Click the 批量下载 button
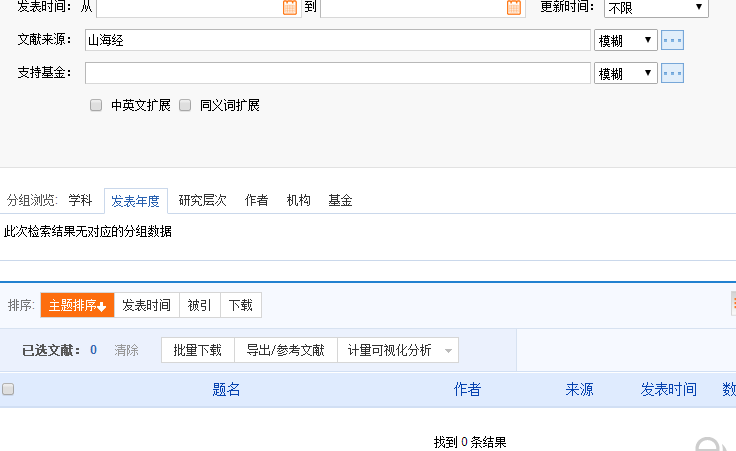The width and height of the screenshot is (736, 451). point(198,350)
